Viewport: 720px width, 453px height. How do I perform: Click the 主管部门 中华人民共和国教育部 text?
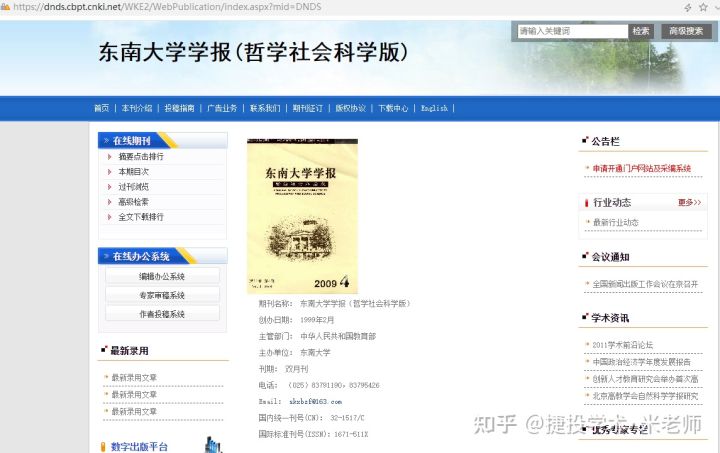click(x=317, y=336)
